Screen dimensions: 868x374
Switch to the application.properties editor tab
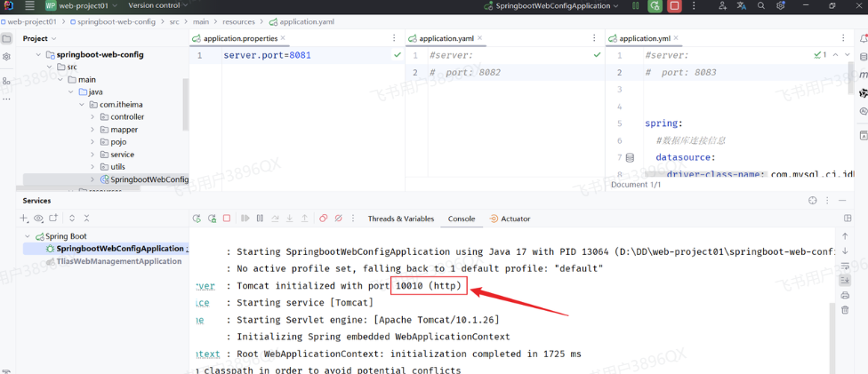pos(239,38)
